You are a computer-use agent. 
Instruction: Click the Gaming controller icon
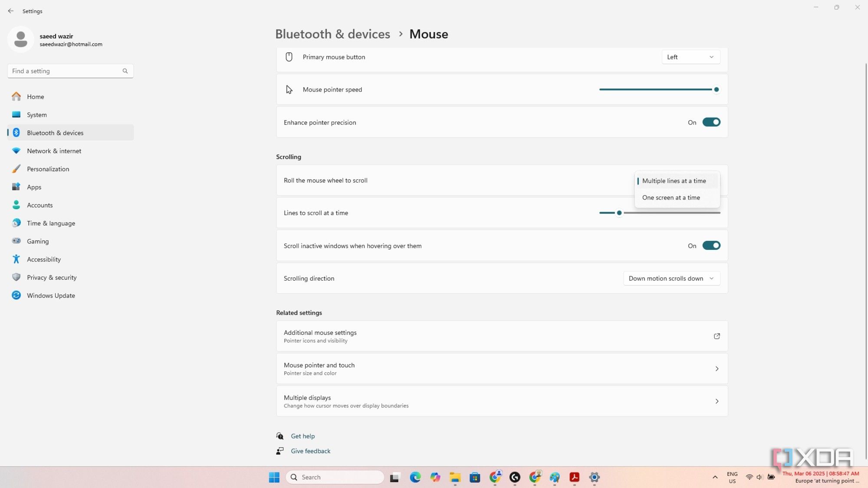[x=16, y=241]
